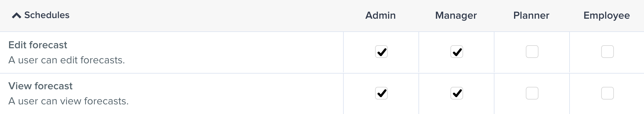
Task: Select the Planner column header
Action: pos(531,15)
